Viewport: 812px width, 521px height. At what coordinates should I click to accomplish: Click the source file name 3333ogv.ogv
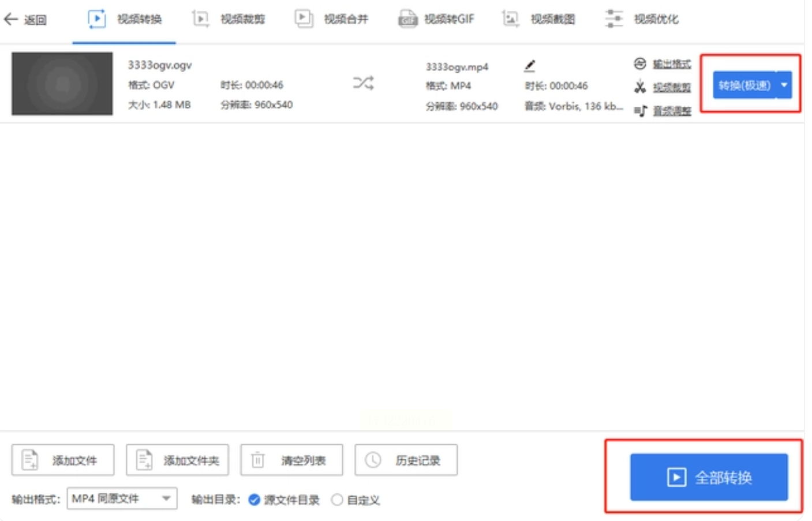click(160, 65)
